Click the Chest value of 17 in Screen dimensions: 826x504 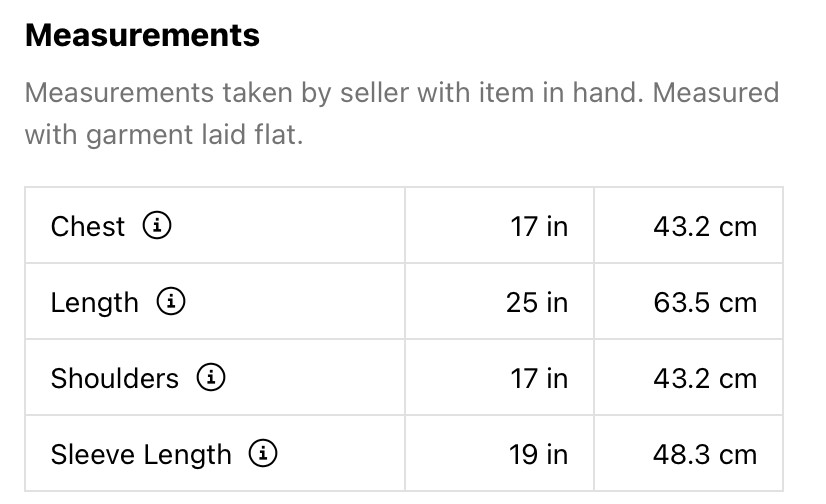pos(538,226)
